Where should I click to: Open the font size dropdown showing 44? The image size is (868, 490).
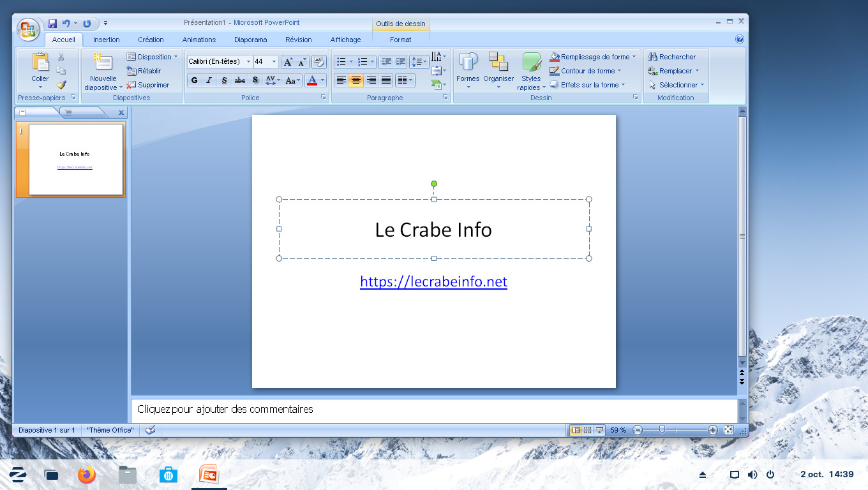point(274,62)
